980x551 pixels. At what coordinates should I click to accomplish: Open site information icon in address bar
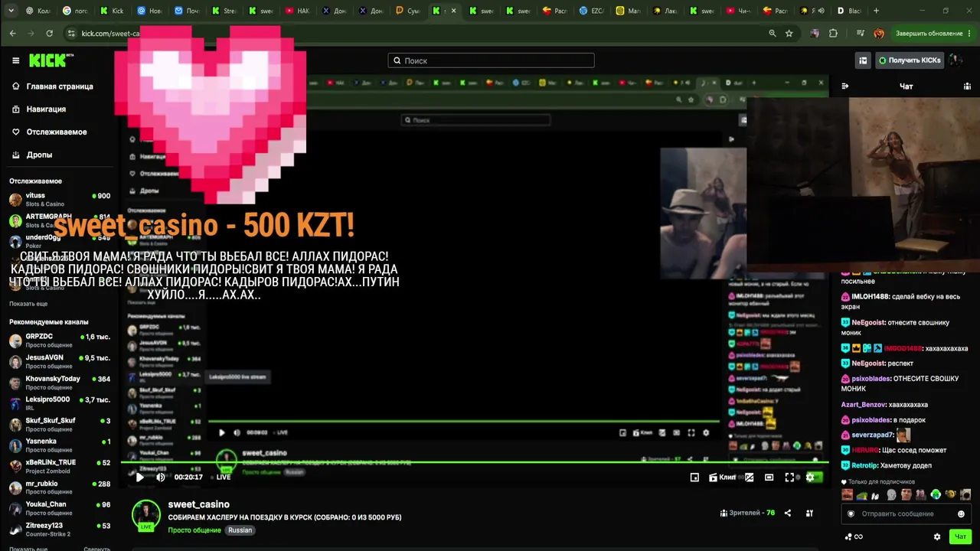pos(71,34)
